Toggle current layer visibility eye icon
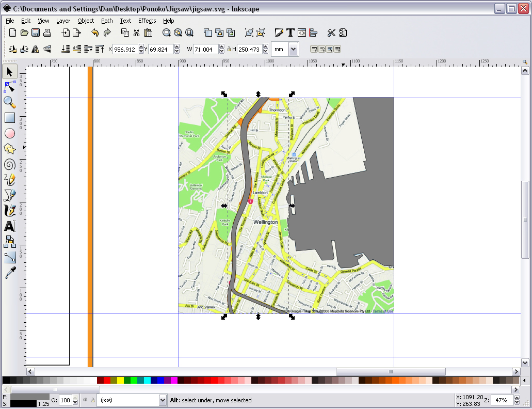 point(85,400)
